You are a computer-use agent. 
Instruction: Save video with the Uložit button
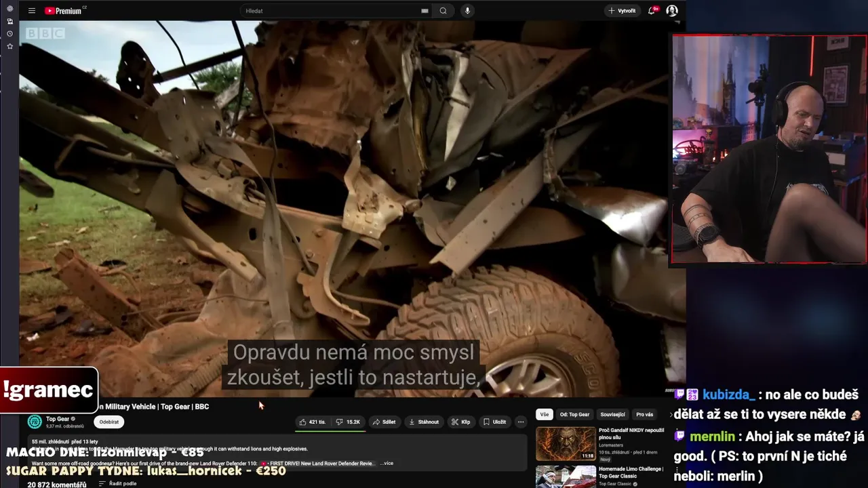tap(494, 422)
